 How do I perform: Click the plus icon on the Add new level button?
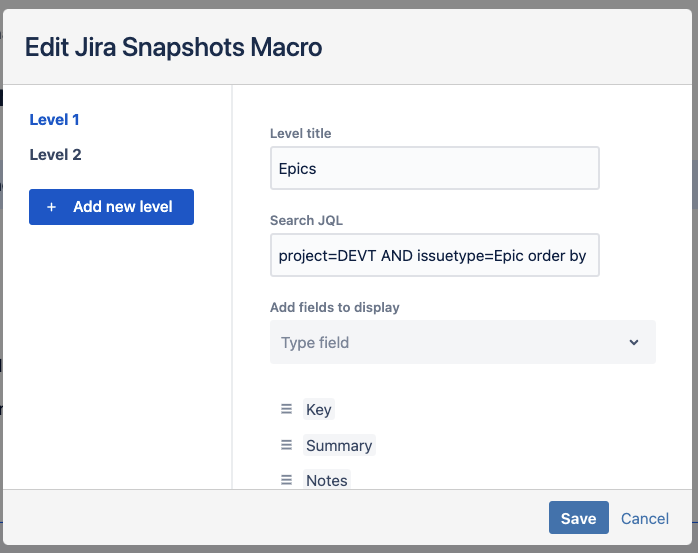point(52,207)
